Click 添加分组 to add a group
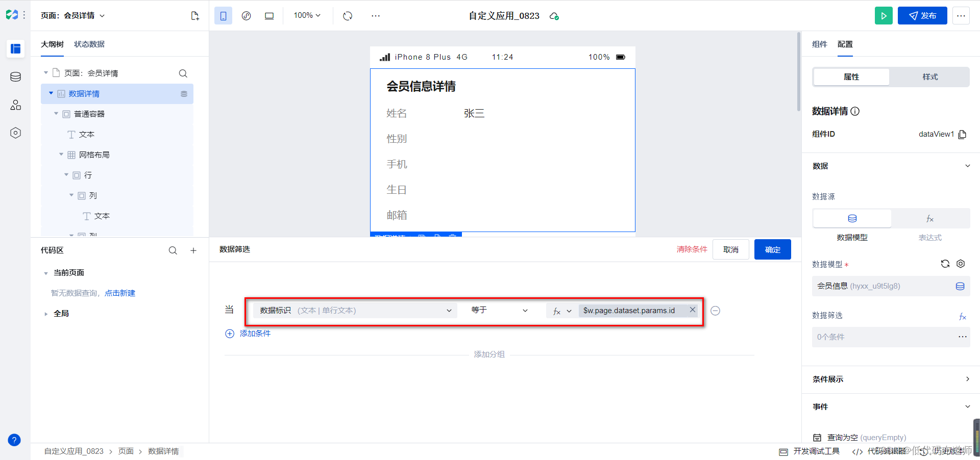The width and height of the screenshot is (980, 460). [489, 354]
